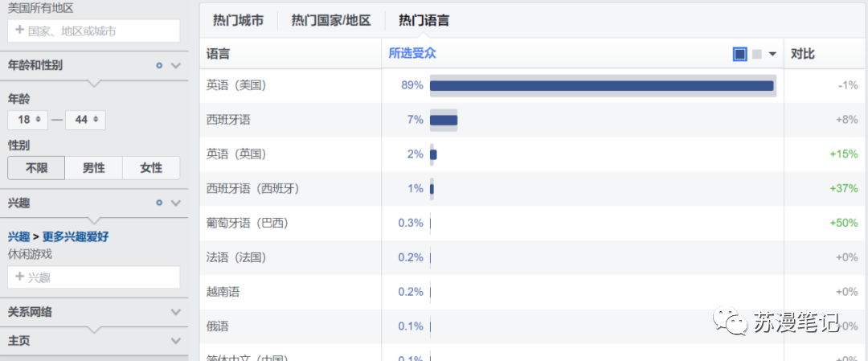
Task: Switch to the 热门城市 tab
Action: click(x=238, y=21)
